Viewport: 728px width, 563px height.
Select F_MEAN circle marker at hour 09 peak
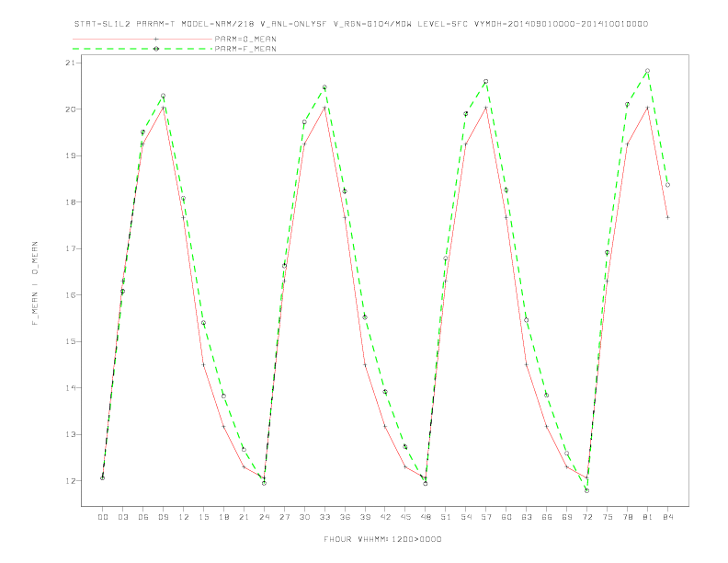pyautogui.click(x=163, y=96)
